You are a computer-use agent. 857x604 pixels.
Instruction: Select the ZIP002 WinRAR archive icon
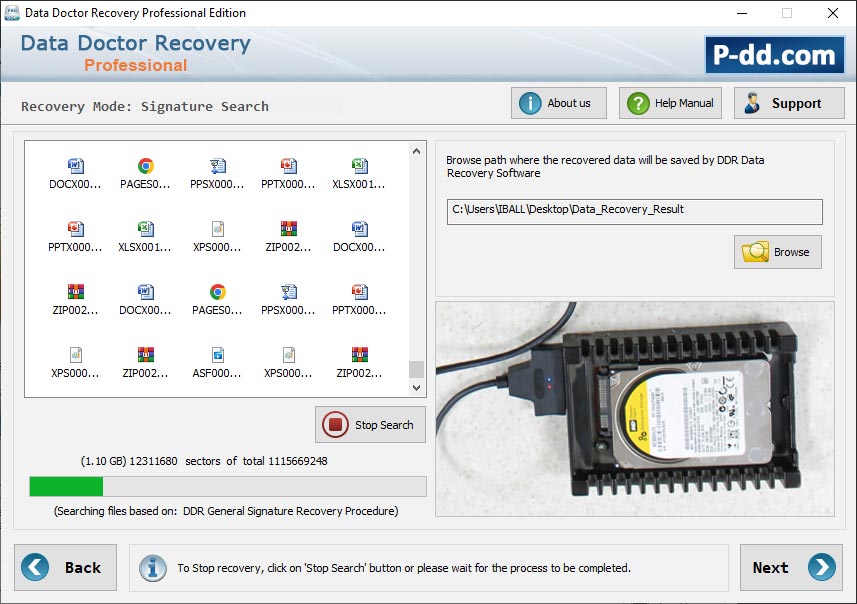289,237
